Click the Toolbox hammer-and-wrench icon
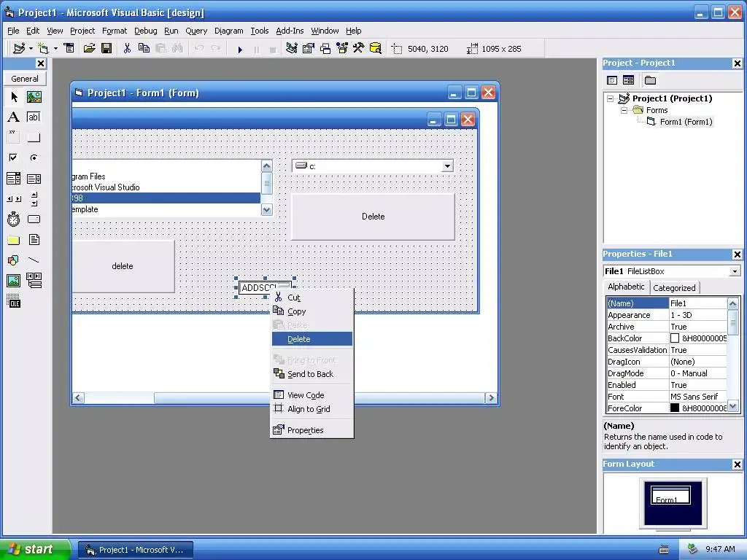This screenshot has height=560, width=747. tap(358, 48)
